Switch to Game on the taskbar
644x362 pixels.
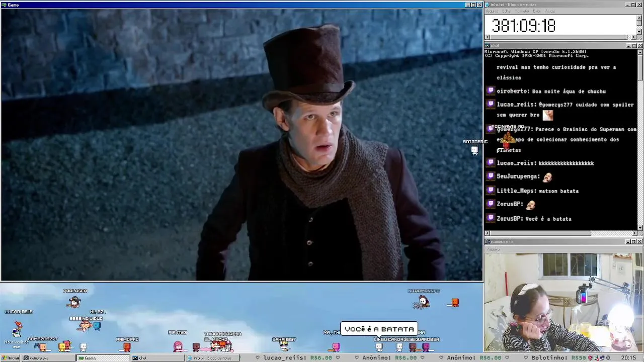pos(103,358)
